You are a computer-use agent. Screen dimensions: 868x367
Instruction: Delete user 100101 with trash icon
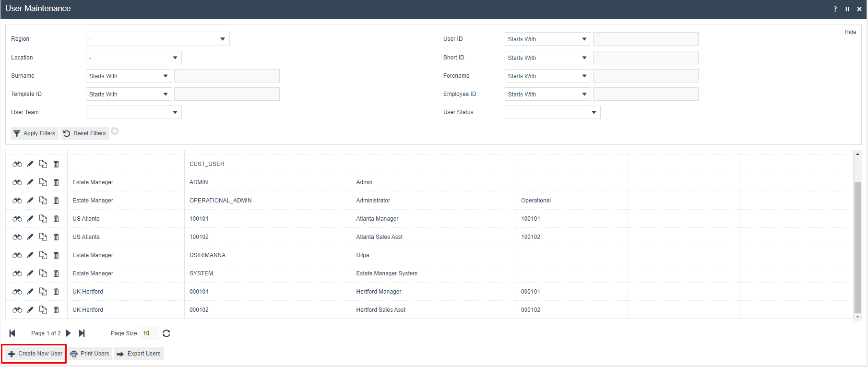(56, 219)
